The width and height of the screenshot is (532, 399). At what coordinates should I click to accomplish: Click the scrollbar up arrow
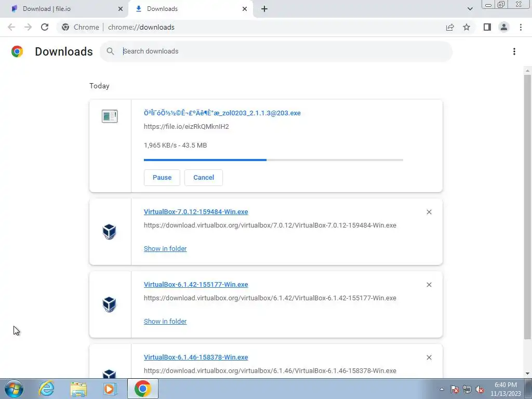(x=527, y=71)
